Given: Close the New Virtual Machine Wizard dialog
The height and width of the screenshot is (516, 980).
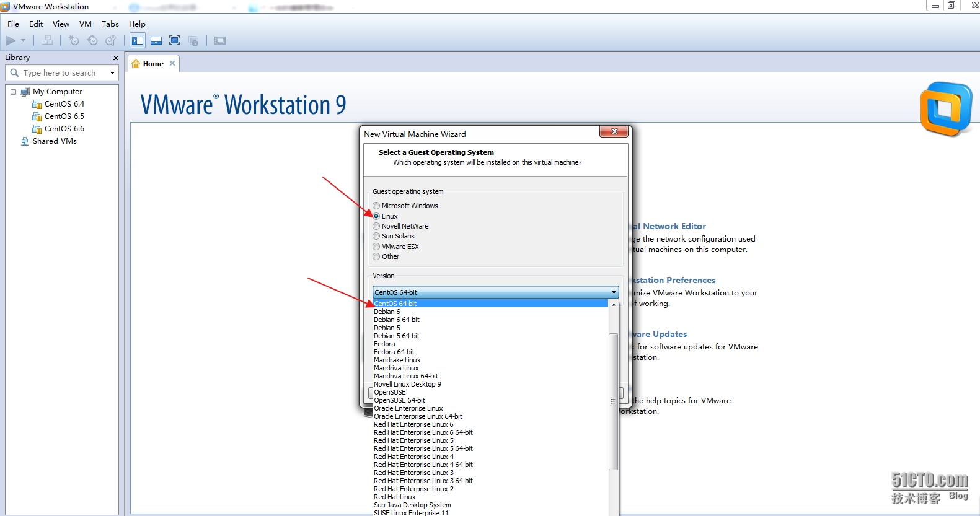Looking at the screenshot, I should 614,131.
